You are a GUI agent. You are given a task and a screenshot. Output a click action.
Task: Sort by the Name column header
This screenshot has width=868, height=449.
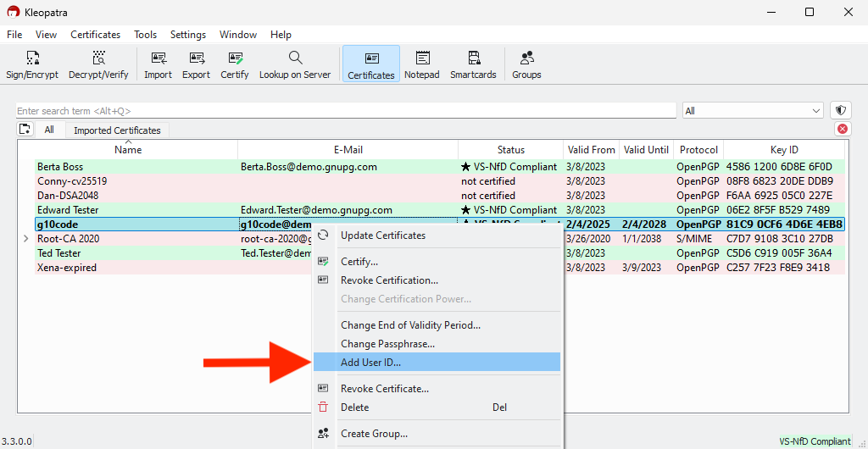129,150
